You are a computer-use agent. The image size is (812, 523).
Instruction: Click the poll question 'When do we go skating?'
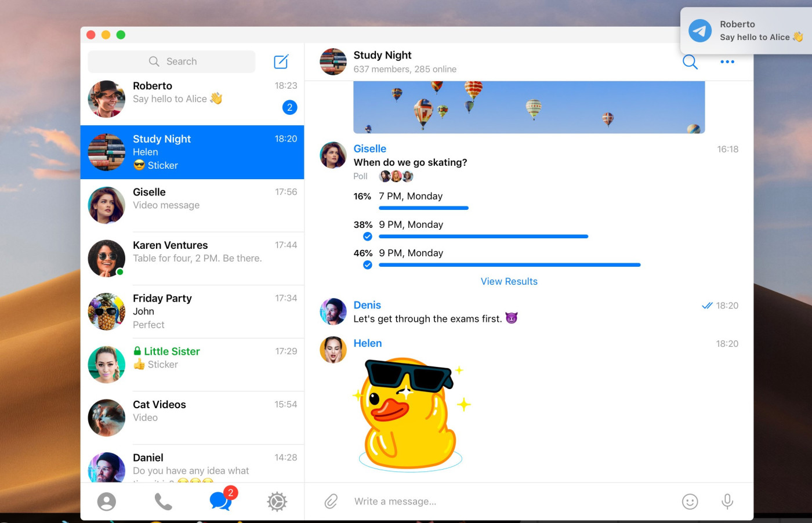tap(410, 162)
